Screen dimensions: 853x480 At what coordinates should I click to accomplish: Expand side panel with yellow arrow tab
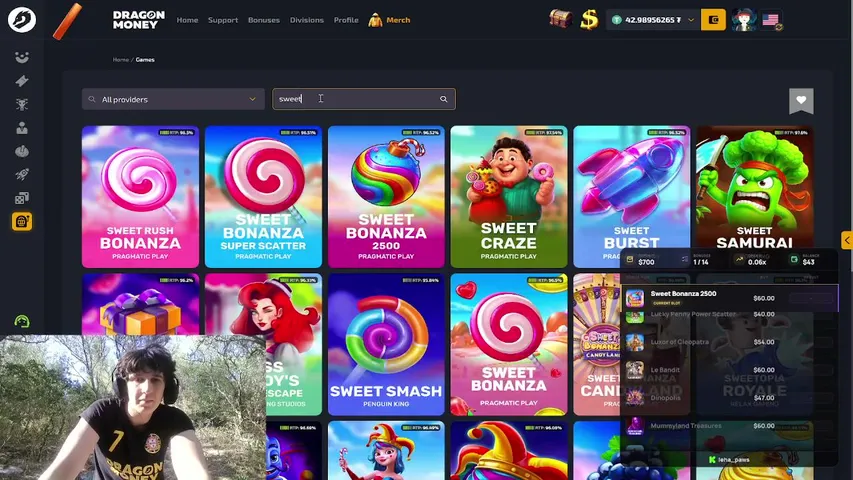[x=847, y=240]
